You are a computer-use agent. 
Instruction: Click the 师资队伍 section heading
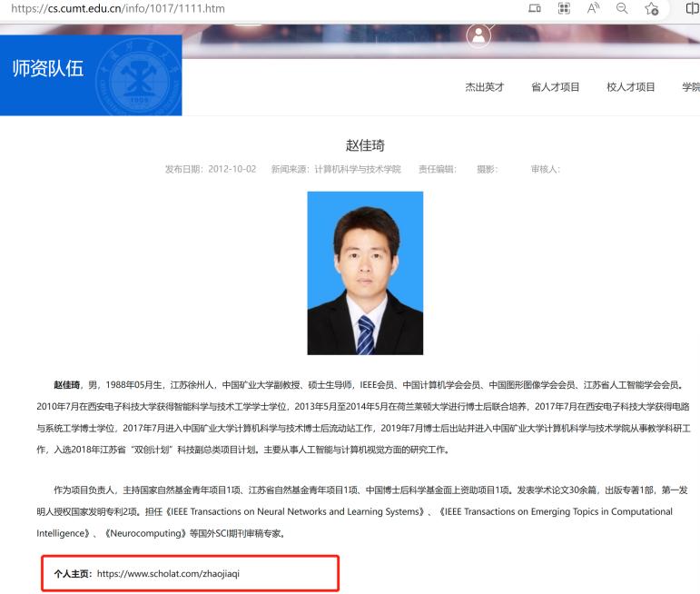[x=47, y=69]
